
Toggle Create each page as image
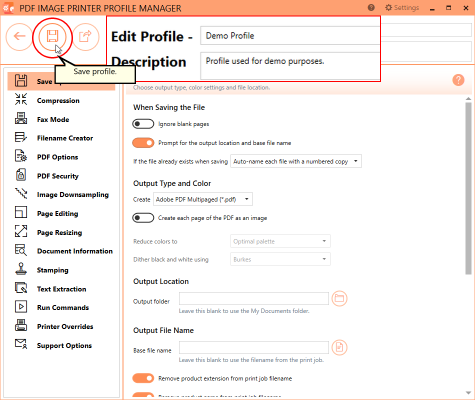click(x=143, y=218)
